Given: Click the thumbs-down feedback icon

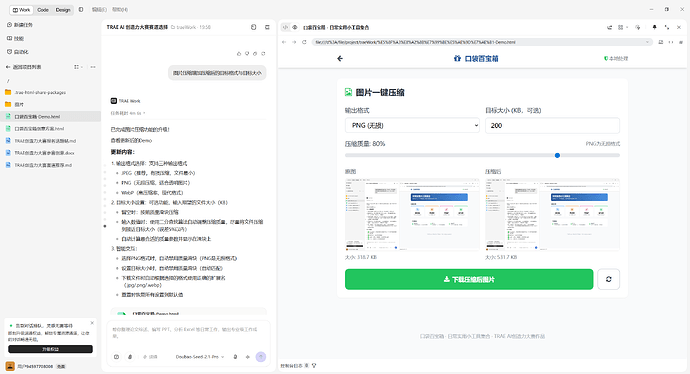Looking at the screenshot, I should coord(247,54).
